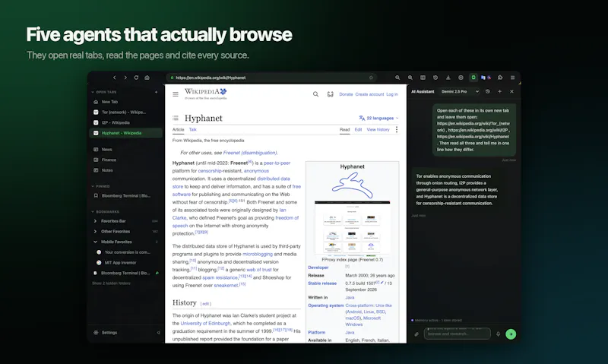Open the Finance sidebar item
The image size is (608, 364).
[x=126, y=160]
